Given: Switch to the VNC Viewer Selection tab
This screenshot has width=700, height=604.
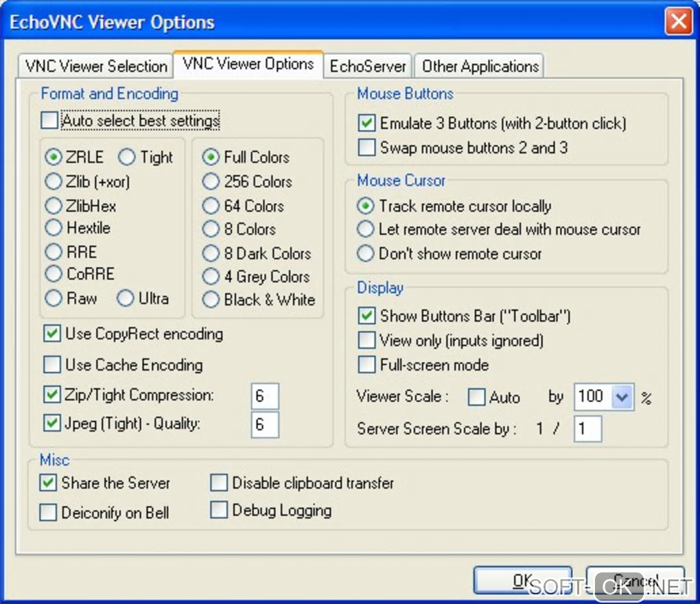Looking at the screenshot, I should tap(95, 66).
